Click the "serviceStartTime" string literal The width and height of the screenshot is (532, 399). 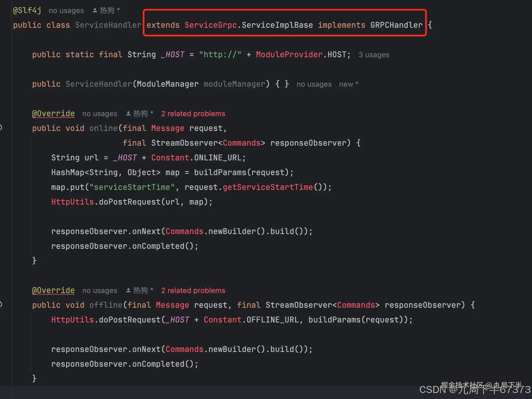pyautogui.click(x=132, y=187)
